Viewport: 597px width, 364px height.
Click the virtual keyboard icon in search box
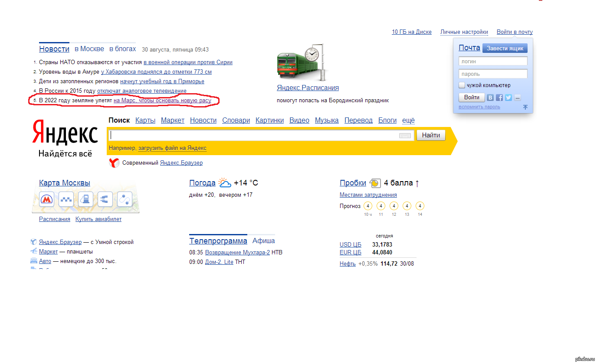coord(405,136)
